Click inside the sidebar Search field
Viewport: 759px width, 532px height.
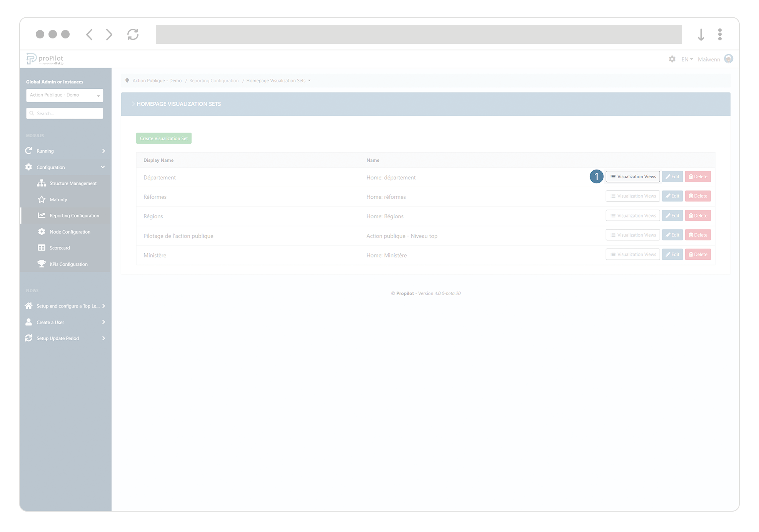pyautogui.click(x=64, y=113)
